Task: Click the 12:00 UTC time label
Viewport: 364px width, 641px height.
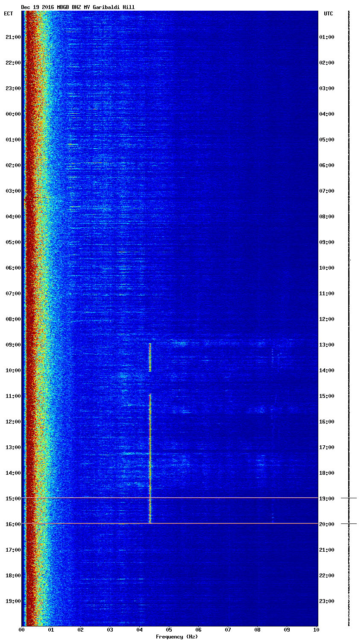Action: [327, 319]
